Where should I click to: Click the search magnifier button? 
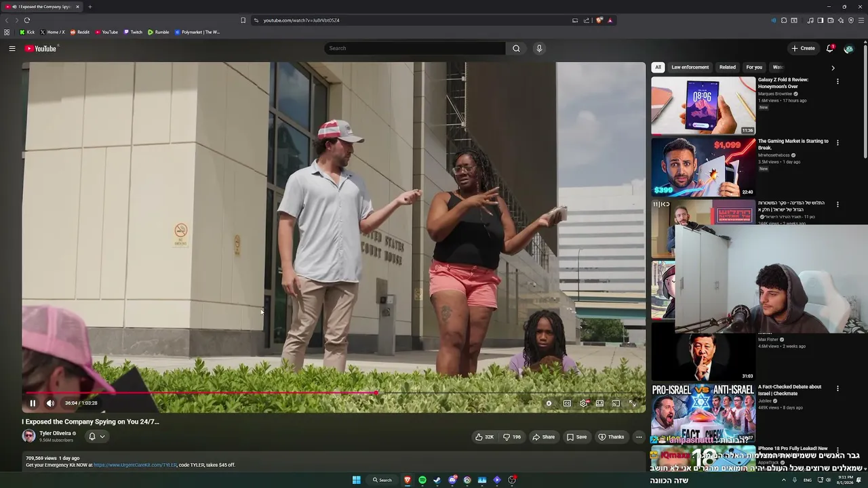[x=516, y=48]
